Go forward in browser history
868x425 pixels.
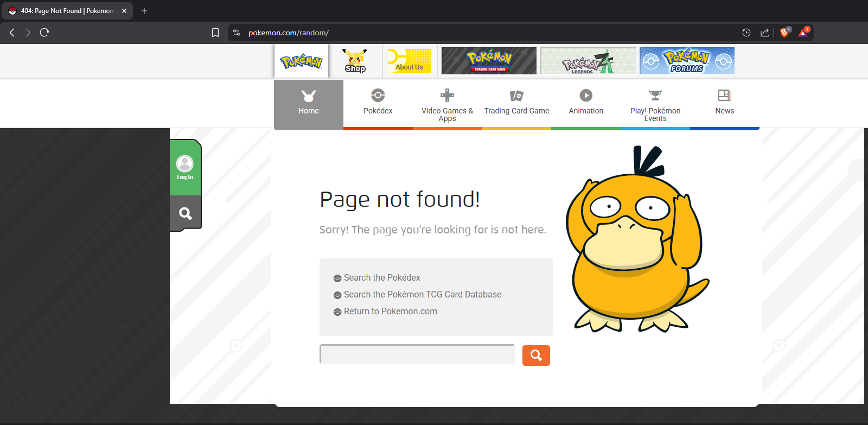point(28,33)
